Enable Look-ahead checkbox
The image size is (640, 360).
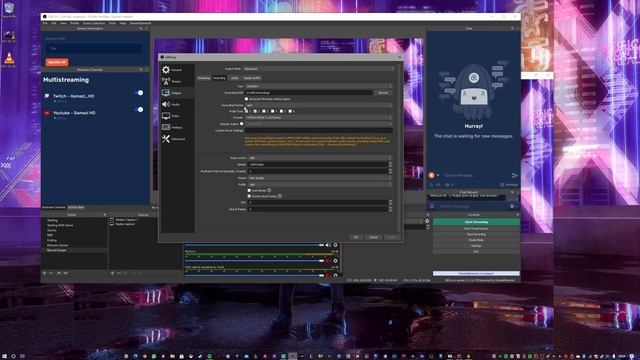pos(249,190)
